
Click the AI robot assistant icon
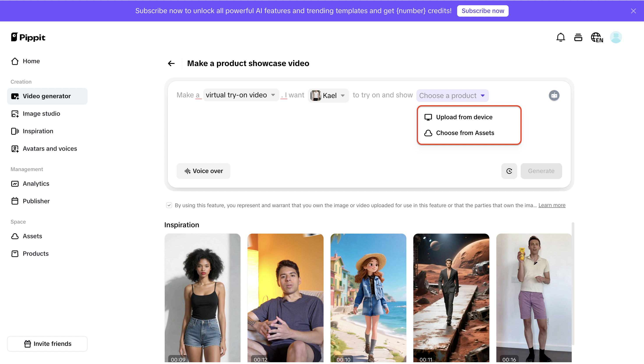[x=554, y=96]
